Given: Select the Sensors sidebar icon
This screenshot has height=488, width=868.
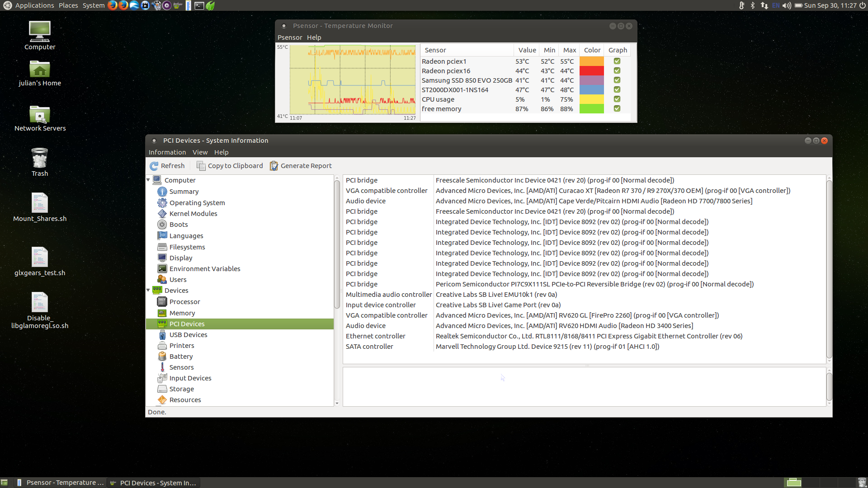Looking at the screenshot, I should [162, 367].
